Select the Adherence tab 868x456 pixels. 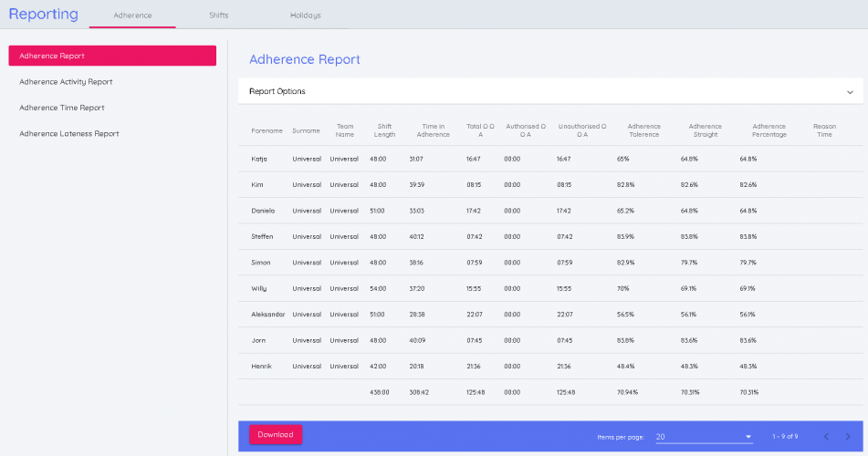tap(132, 16)
